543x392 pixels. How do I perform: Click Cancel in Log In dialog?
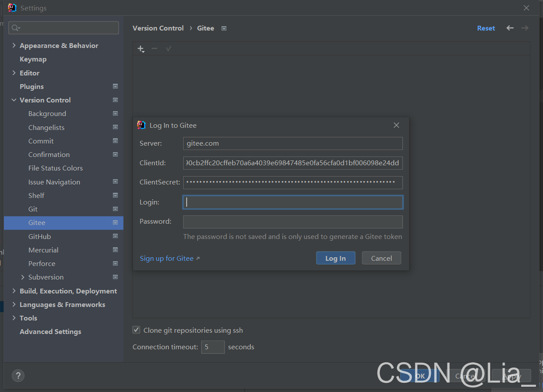coord(381,258)
